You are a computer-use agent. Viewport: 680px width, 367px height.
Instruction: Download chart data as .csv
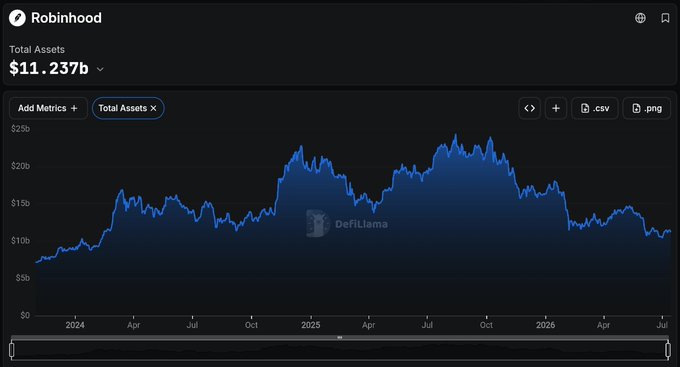[x=595, y=108]
